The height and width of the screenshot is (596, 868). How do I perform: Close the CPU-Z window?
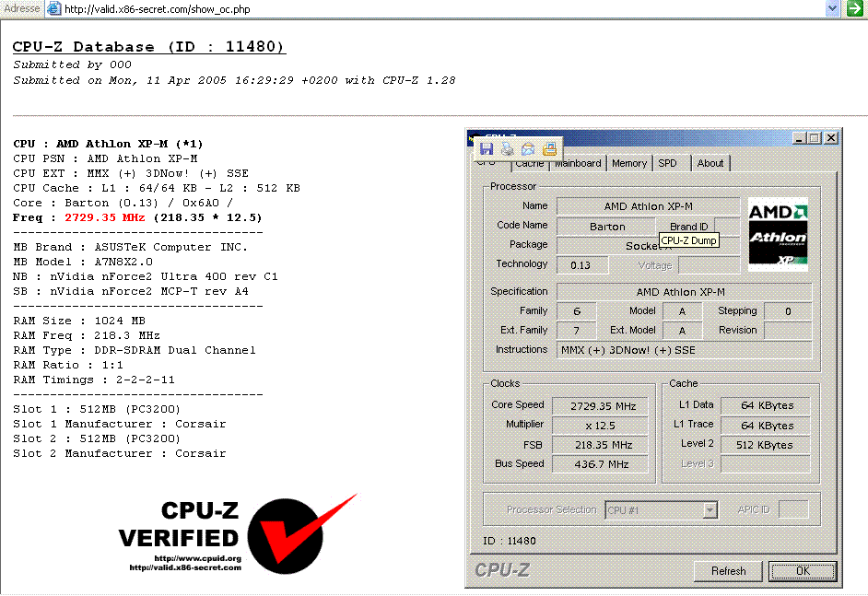click(831, 138)
